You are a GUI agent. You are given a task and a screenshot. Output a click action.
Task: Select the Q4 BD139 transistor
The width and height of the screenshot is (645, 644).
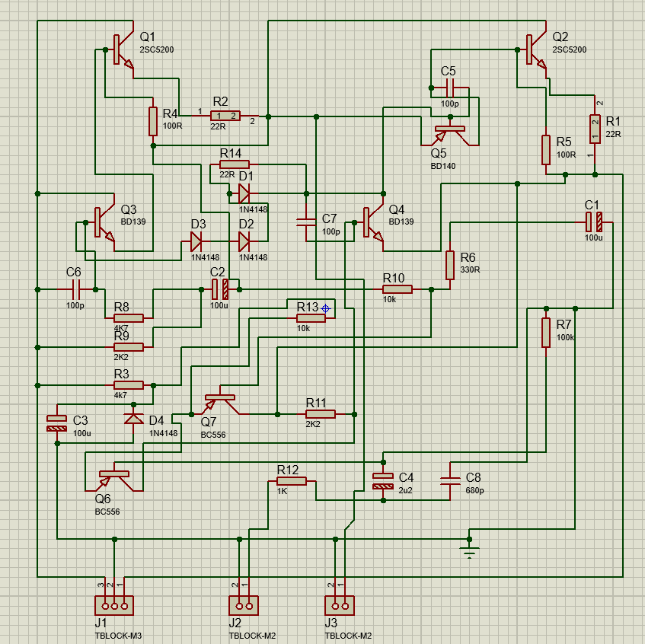(371, 222)
